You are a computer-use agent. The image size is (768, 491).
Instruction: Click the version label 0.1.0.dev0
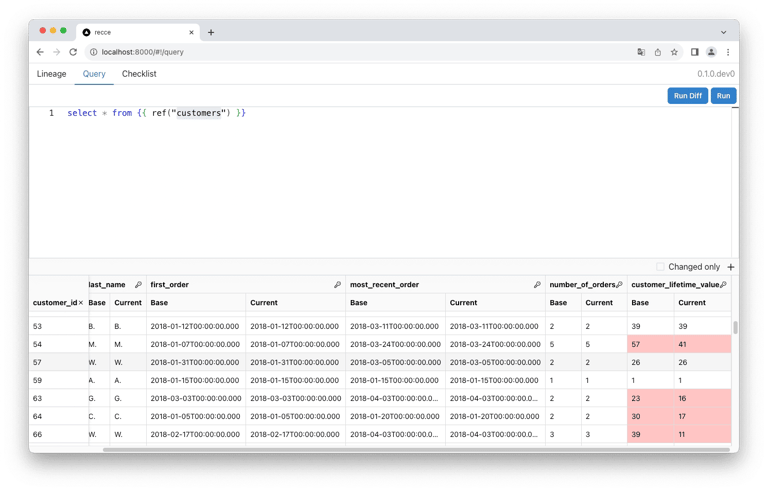pyautogui.click(x=716, y=74)
